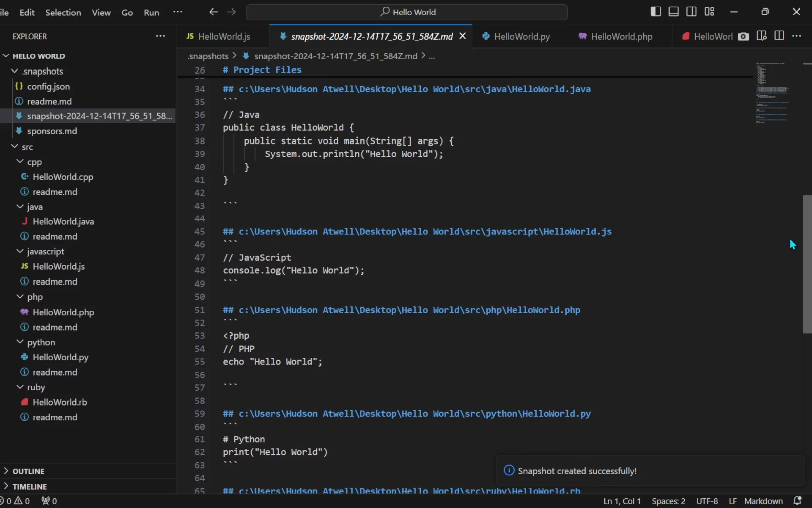Image resolution: width=812 pixels, height=508 pixels.
Task: Toggle the secondary sidebar layout icon
Action: coord(691,11)
